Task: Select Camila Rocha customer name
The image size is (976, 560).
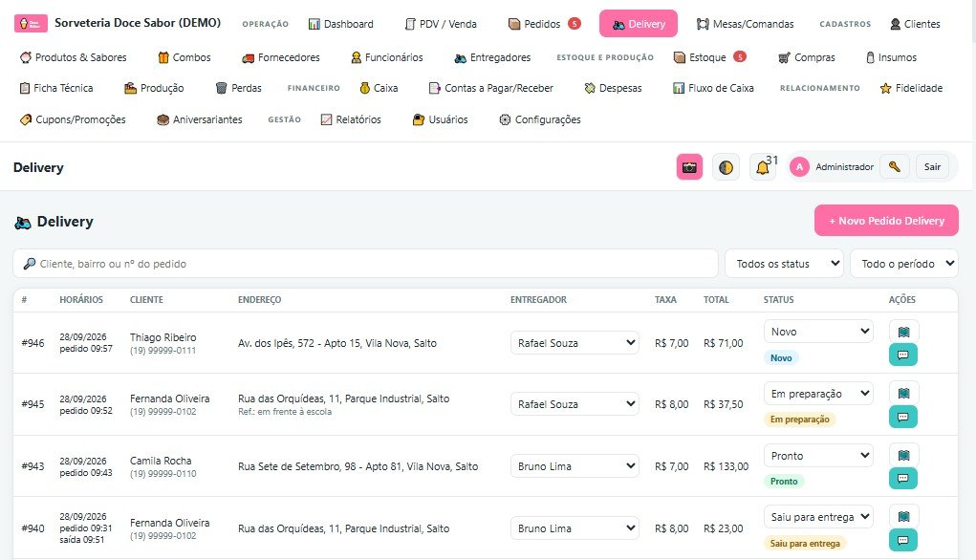Action: (161, 461)
